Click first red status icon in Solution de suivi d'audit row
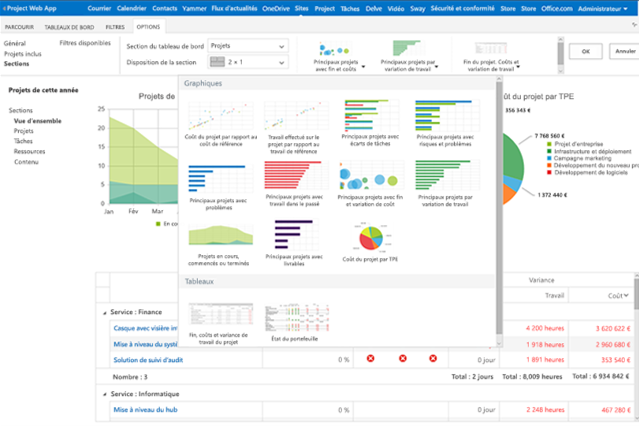639x432 pixels. pos(370,358)
